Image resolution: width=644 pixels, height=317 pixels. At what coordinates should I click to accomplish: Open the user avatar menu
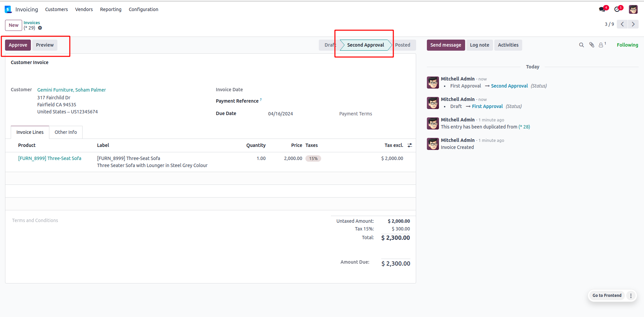[x=633, y=9]
